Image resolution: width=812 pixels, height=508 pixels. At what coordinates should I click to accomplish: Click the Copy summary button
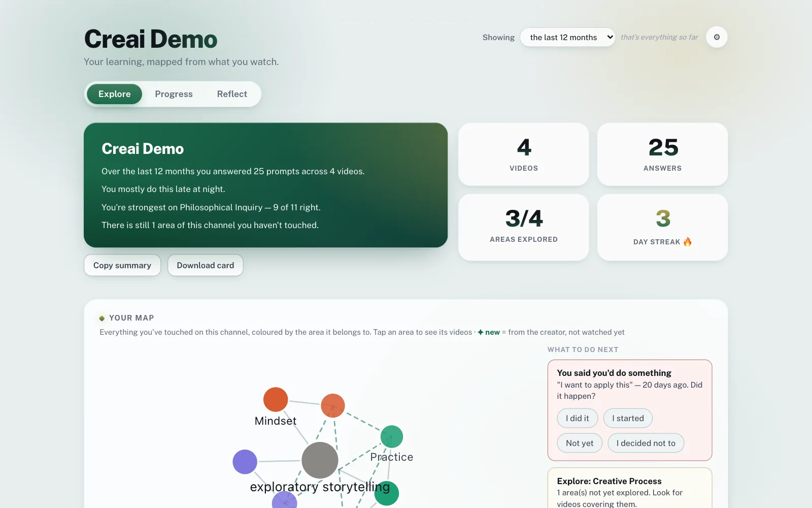[122, 265]
